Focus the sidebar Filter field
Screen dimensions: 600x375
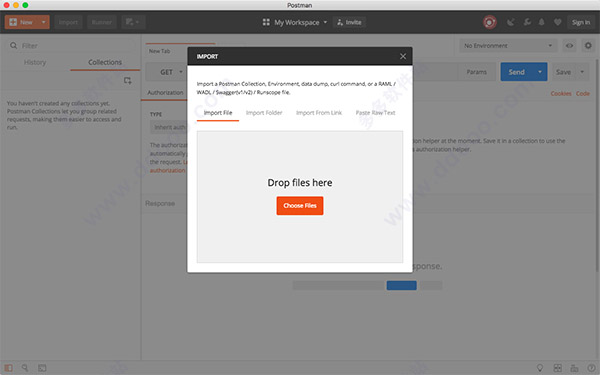[x=72, y=46]
